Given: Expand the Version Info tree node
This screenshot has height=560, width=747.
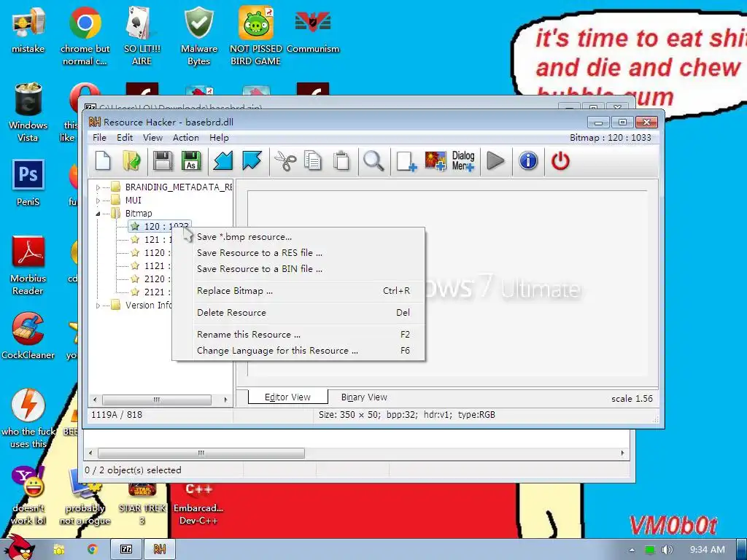Looking at the screenshot, I should [98, 306].
